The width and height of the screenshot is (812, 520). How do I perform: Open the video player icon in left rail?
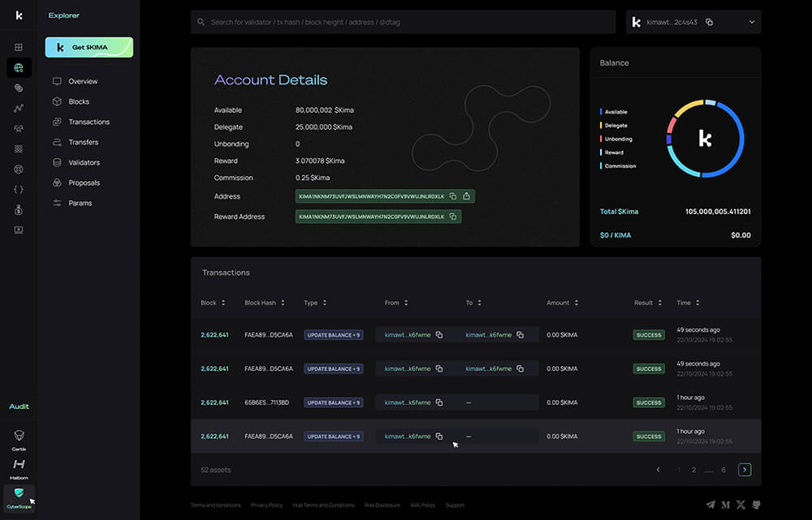click(x=19, y=230)
